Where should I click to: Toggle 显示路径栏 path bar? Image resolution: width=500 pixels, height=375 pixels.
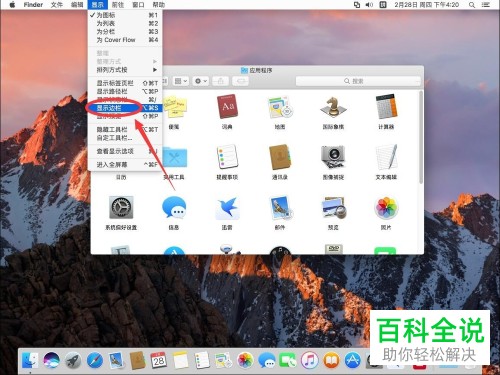(125, 91)
